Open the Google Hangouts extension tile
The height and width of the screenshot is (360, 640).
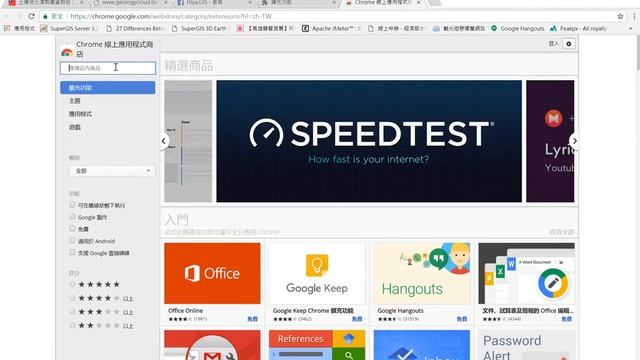pos(422,273)
